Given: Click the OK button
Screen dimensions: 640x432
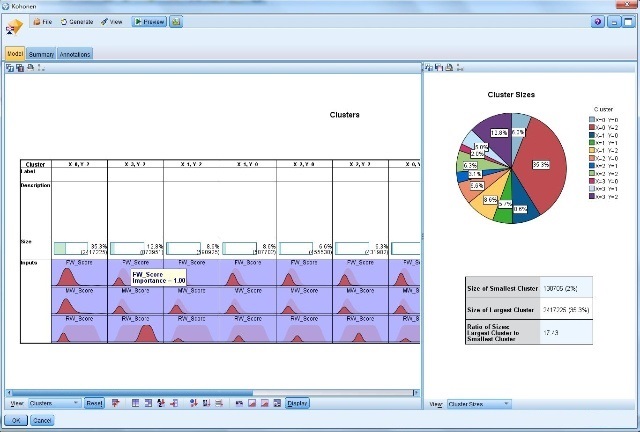Looking at the screenshot, I should 15,420.
